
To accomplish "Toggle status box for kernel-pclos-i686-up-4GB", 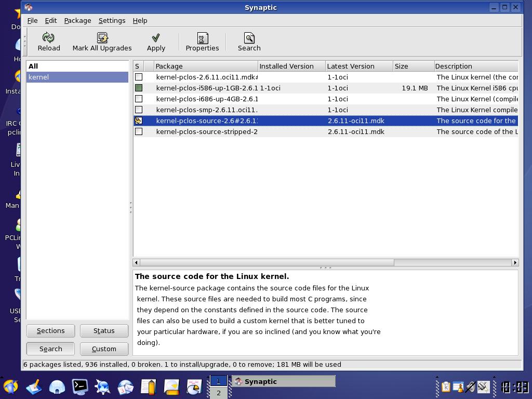I will pos(139,99).
